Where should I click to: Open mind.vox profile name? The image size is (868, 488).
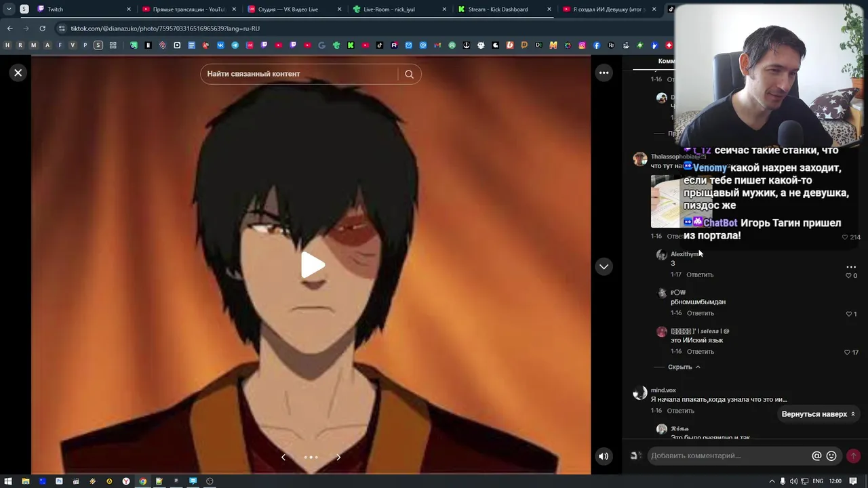pyautogui.click(x=663, y=390)
